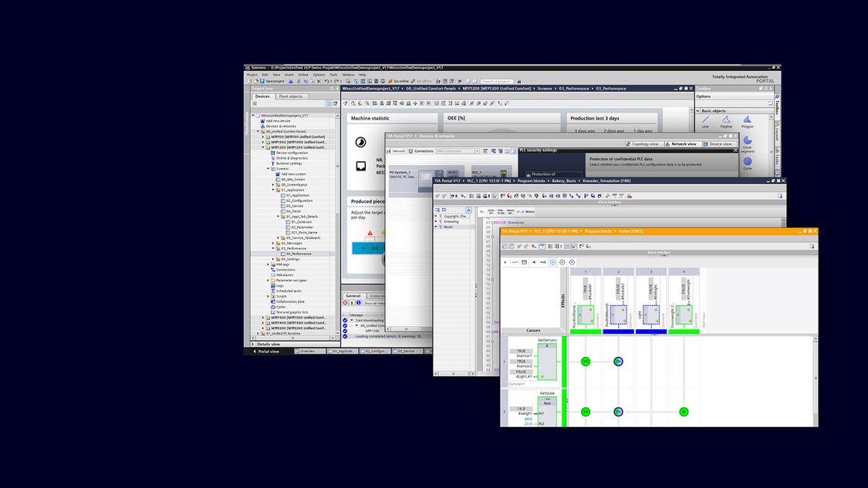868x488 pixels.
Task: Toggle the green intersection on row 2 column 1
Action: pyautogui.click(x=585, y=412)
